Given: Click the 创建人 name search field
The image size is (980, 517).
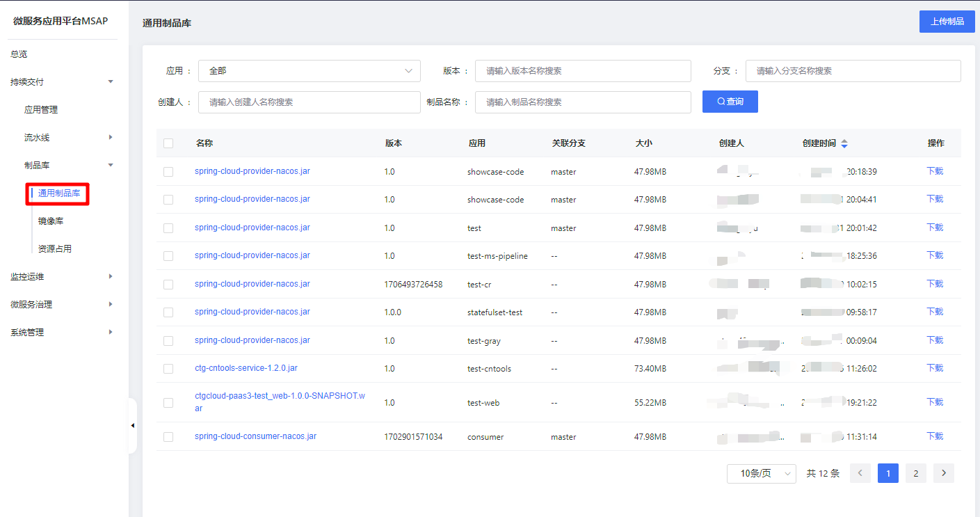Looking at the screenshot, I should (310, 102).
